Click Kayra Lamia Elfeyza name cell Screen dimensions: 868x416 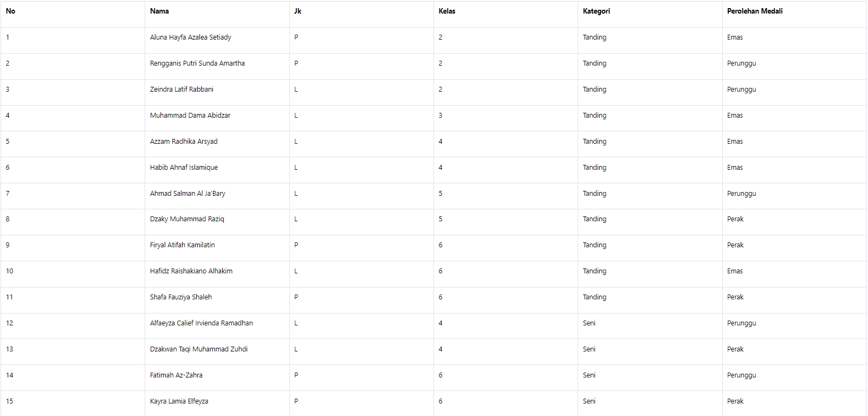click(x=179, y=401)
